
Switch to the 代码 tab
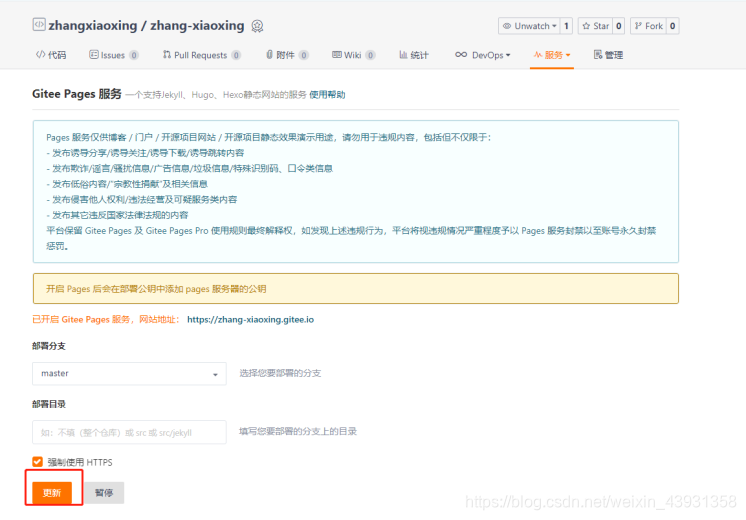tap(51, 55)
